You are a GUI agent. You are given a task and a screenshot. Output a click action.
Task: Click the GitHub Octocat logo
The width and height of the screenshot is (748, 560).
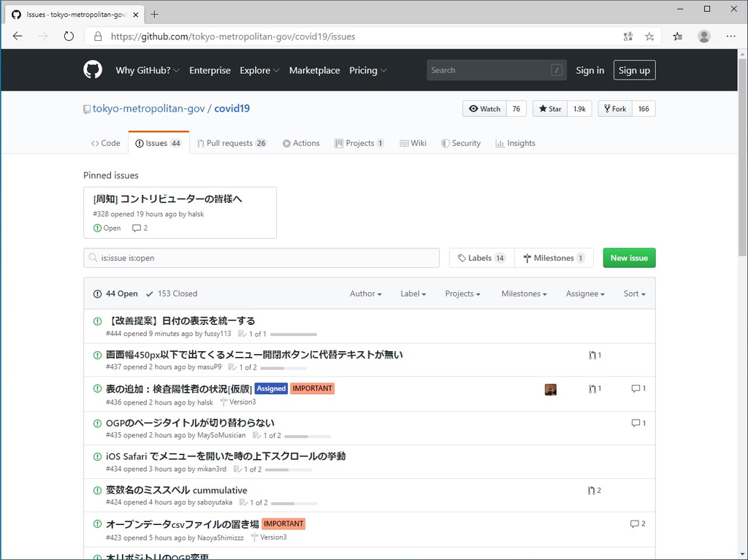[92, 69]
